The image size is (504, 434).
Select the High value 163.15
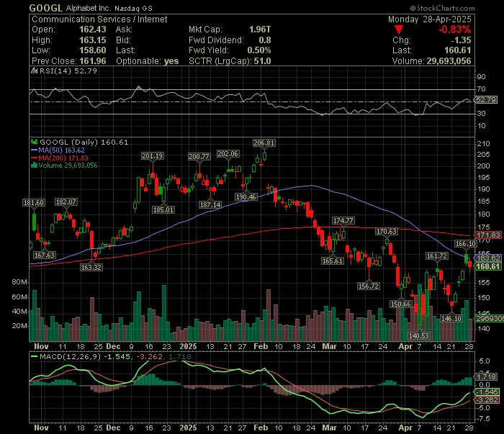(x=93, y=40)
